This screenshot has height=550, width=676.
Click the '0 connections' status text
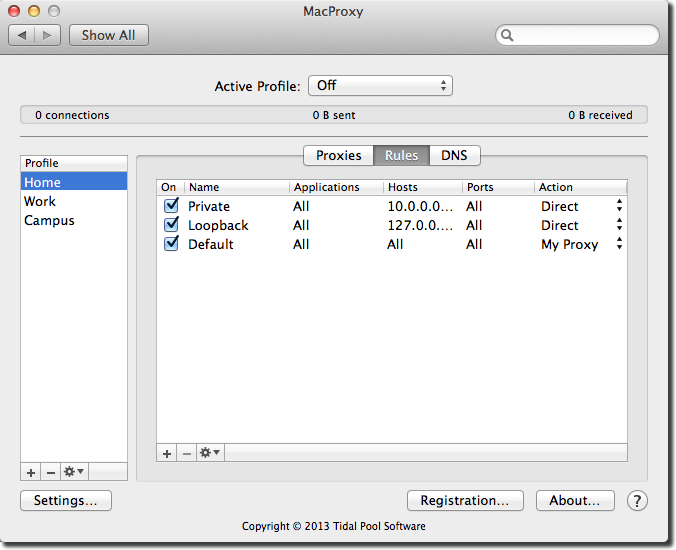[x=72, y=115]
